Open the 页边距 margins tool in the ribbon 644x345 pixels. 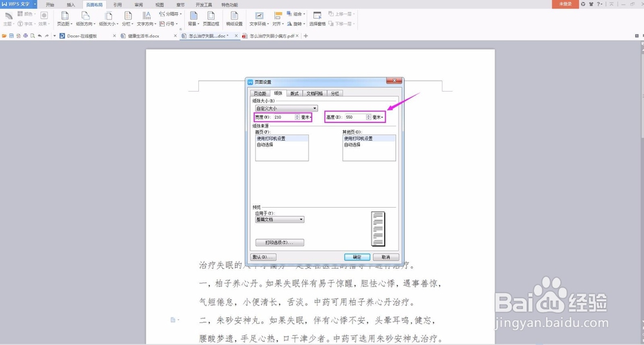click(x=64, y=19)
